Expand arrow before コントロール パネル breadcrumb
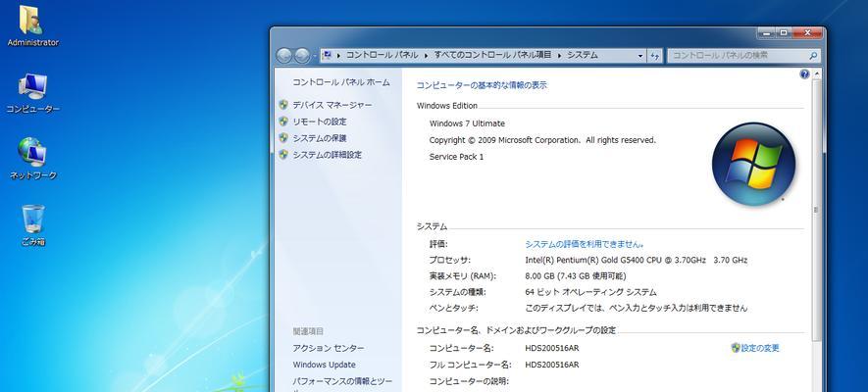The height and width of the screenshot is (392, 868). pos(338,55)
